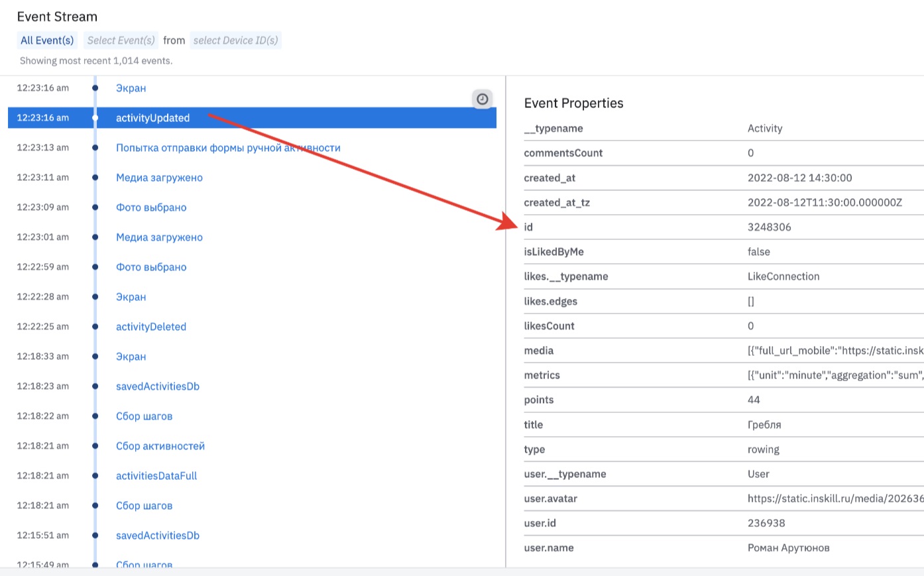
Task: Select the highlighted activityUpdated event
Action: 152,118
